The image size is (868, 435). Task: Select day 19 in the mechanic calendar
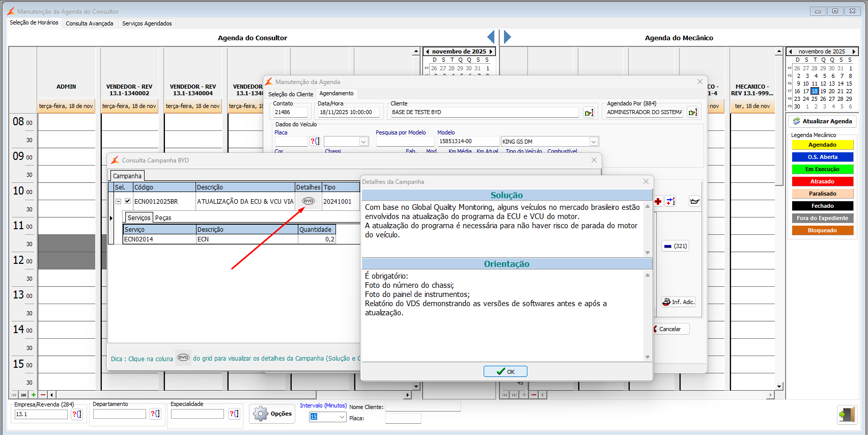(x=823, y=91)
